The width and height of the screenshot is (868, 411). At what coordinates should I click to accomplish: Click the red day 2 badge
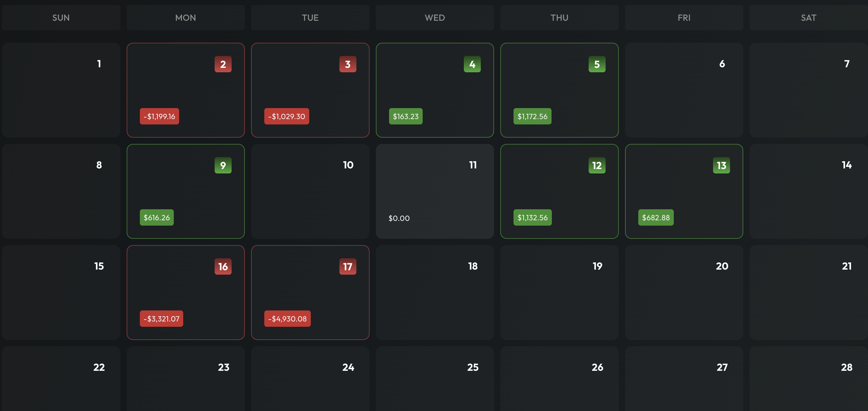pos(223,64)
